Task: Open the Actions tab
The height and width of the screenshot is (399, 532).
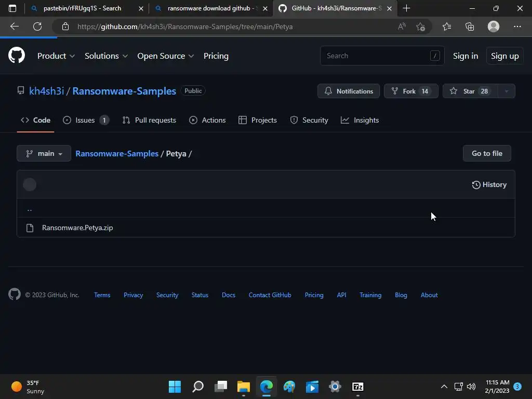Action: point(207,120)
